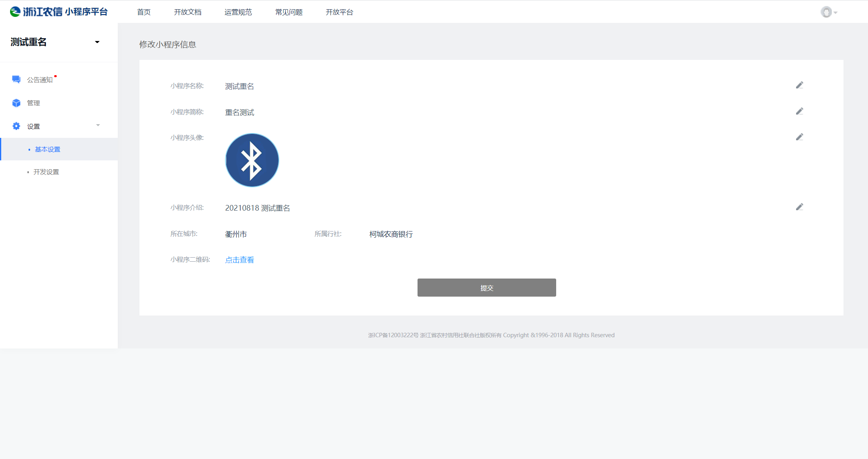The height and width of the screenshot is (459, 868).
Task: Click the user avatar icon at top right
Action: pyautogui.click(x=826, y=12)
